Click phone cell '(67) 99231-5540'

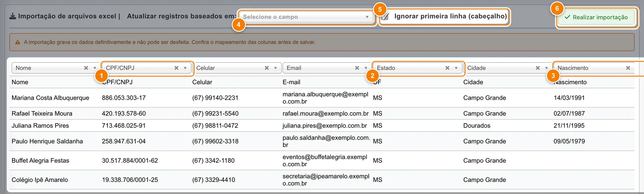click(215, 114)
